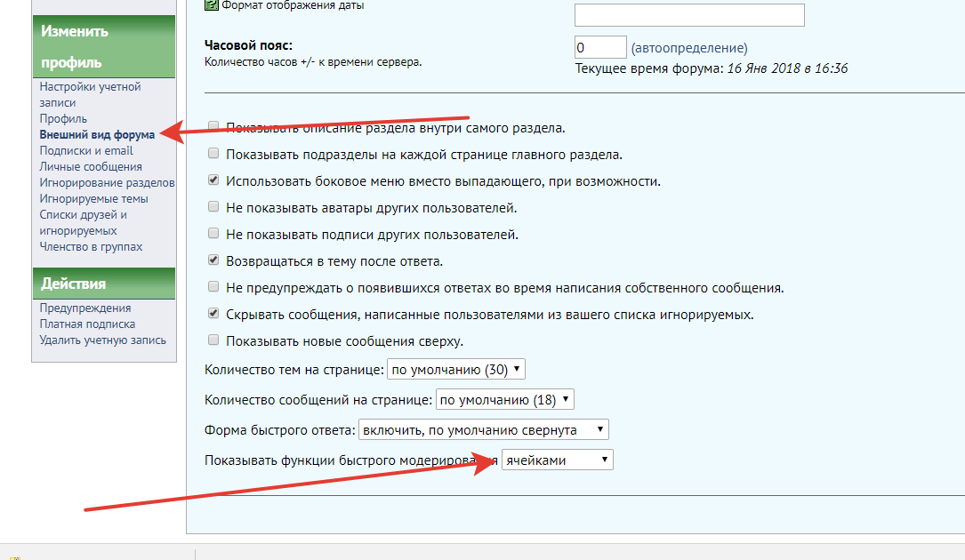Select "Внешний вид форума" menu item
Viewport: 965px width, 560px height.
[x=97, y=134]
